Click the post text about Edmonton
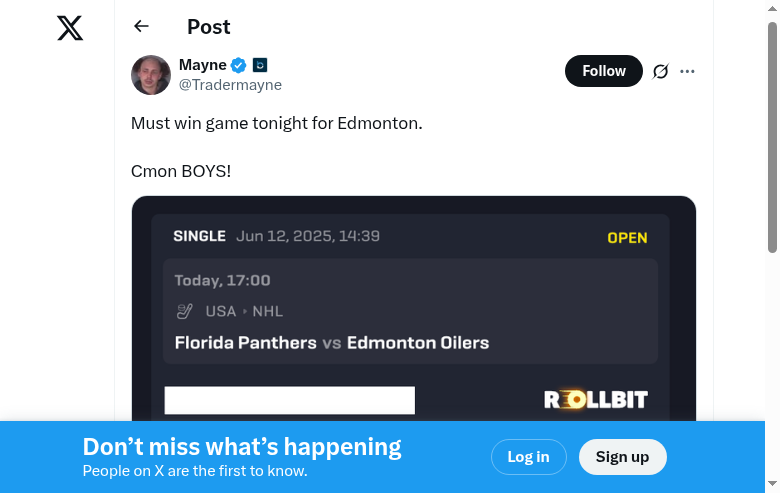The image size is (780, 493). (x=277, y=124)
